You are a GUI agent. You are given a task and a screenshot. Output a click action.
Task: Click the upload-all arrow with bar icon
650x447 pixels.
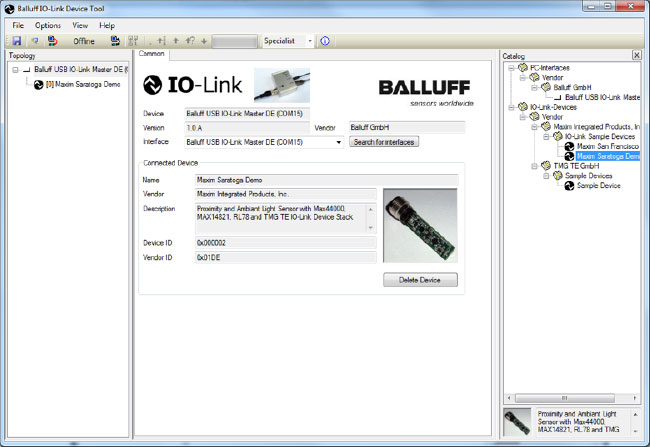[161, 41]
